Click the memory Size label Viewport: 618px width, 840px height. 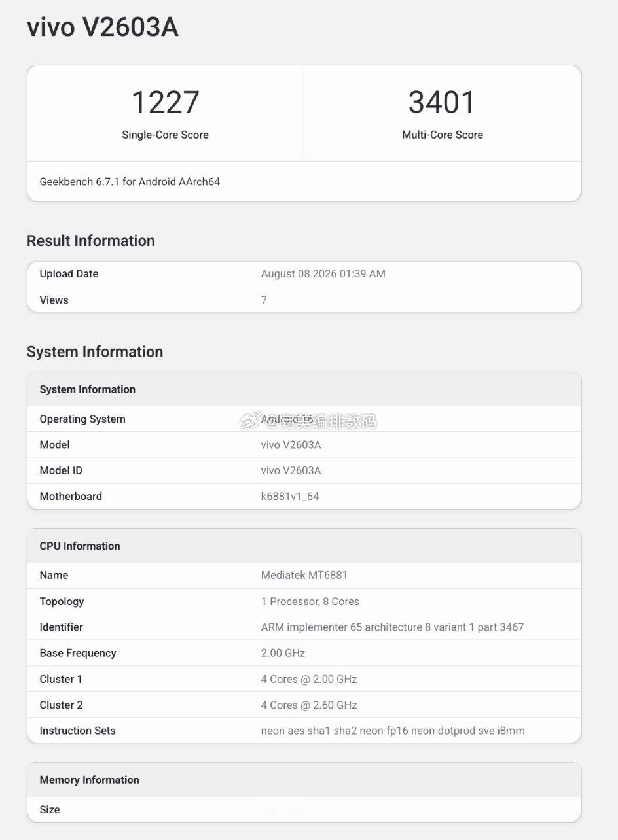click(x=50, y=810)
